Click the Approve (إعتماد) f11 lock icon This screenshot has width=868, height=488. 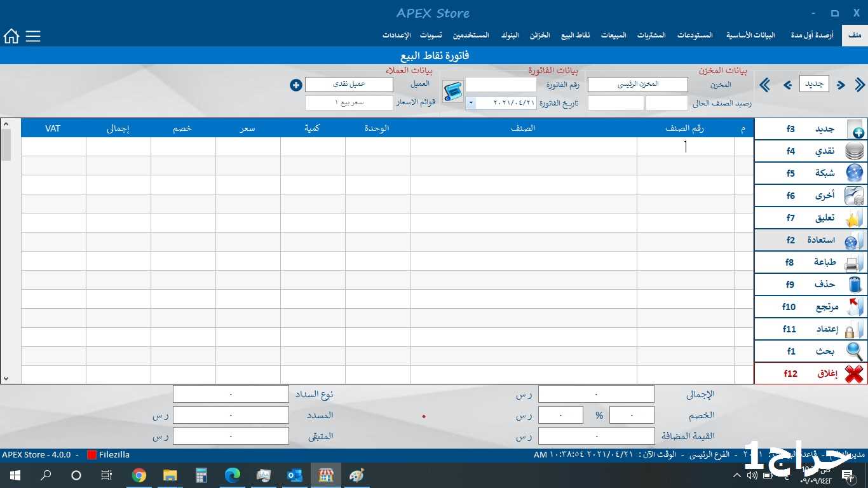click(855, 329)
